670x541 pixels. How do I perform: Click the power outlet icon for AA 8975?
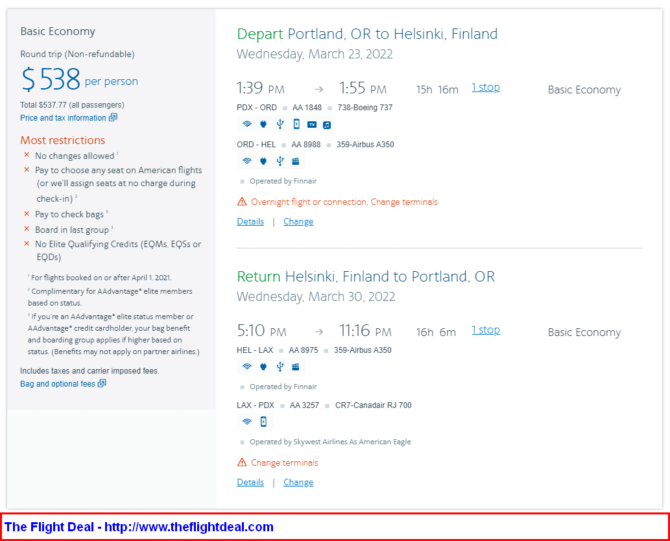click(263, 367)
